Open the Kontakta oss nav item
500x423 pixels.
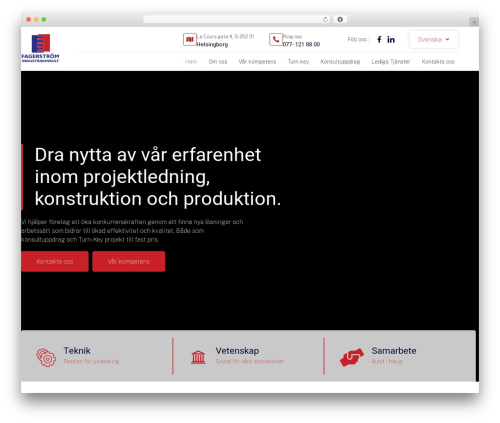click(438, 62)
